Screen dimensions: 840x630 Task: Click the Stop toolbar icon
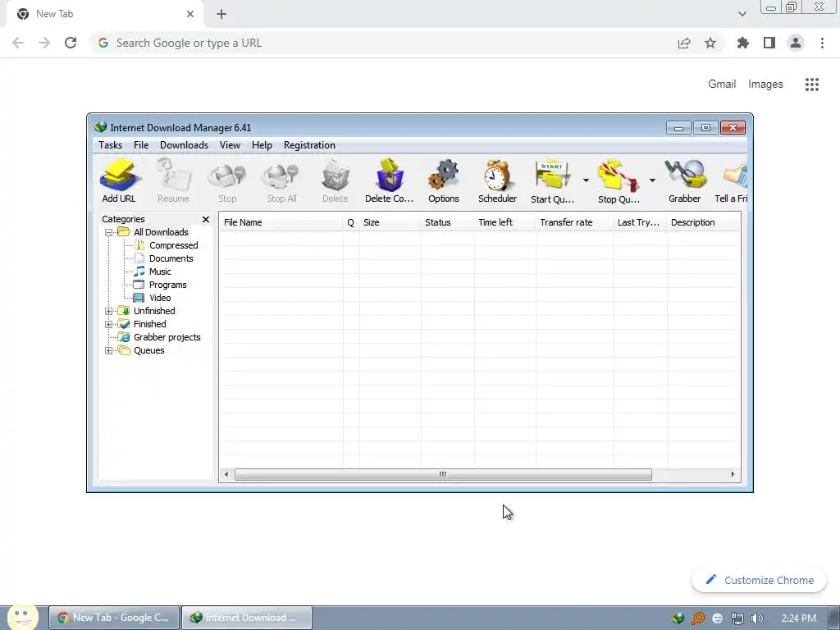click(227, 180)
